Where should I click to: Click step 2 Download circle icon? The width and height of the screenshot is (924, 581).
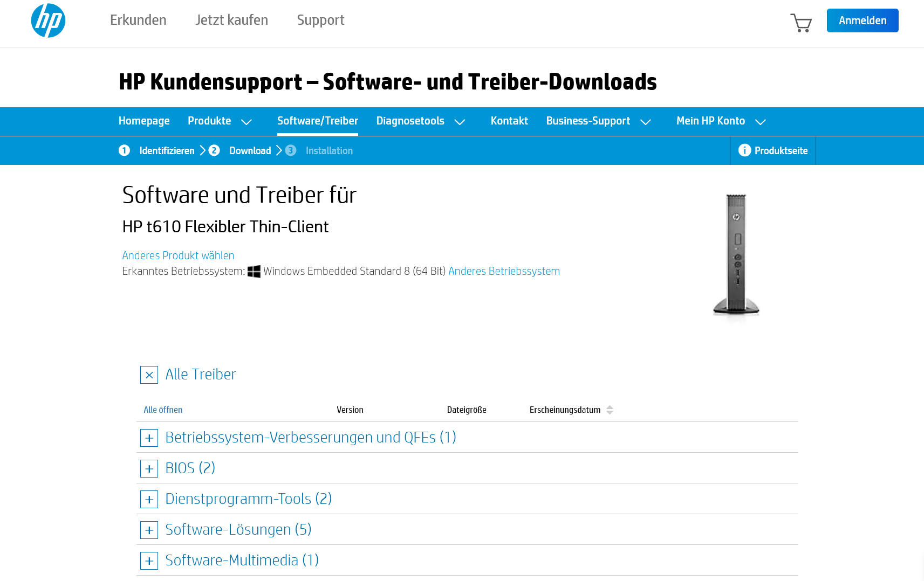[x=214, y=150]
